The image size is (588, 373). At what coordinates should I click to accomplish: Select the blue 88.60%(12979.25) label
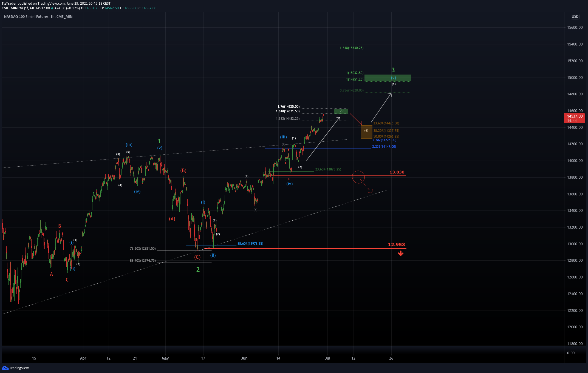pos(250,244)
